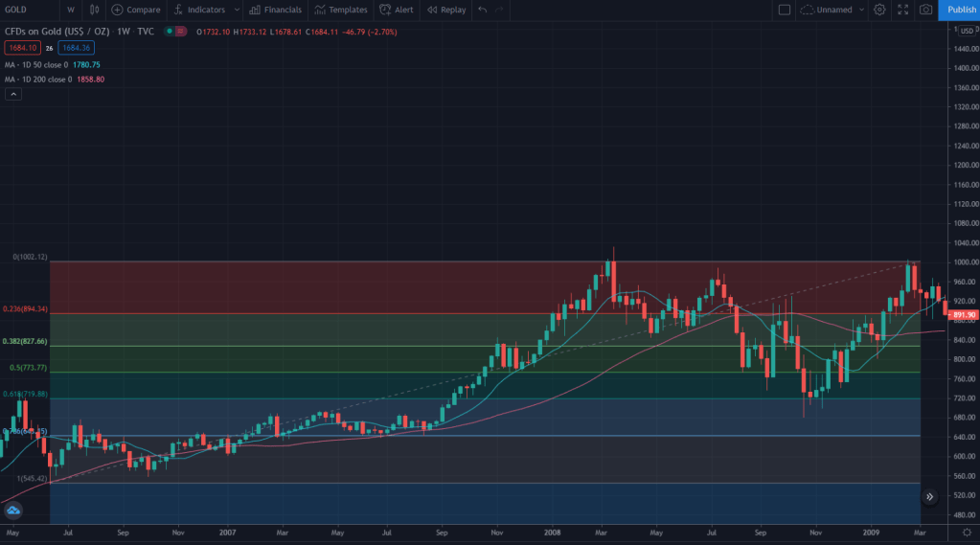Open the candlestick chart style picker
Viewport: 980px width, 545px height.
click(x=93, y=10)
